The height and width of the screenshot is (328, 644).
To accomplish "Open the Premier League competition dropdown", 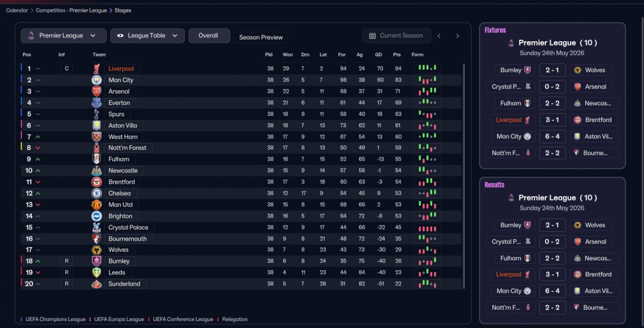I will pos(63,36).
